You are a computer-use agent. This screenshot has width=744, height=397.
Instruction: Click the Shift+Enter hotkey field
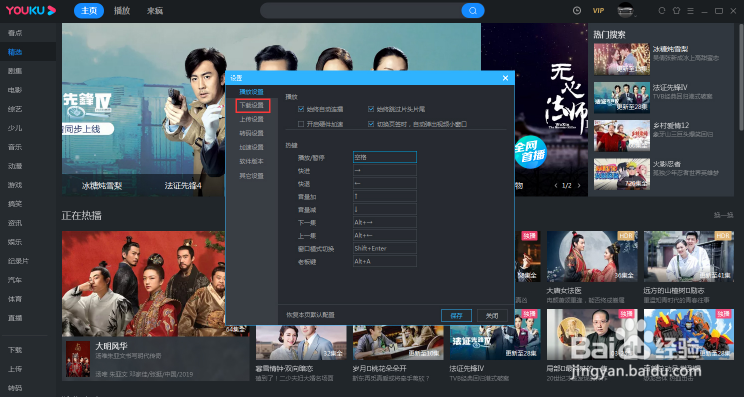(385, 248)
